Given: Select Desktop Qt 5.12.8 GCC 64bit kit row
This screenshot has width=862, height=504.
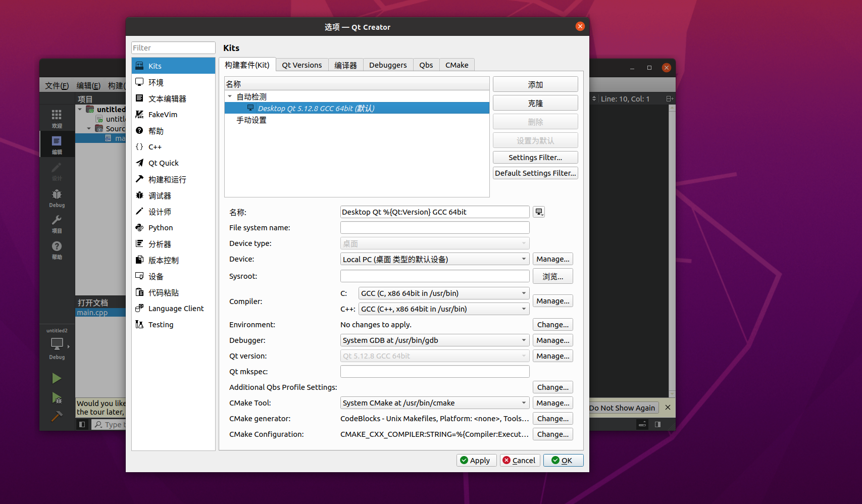Looking at the screenshot, I should 357,108.
